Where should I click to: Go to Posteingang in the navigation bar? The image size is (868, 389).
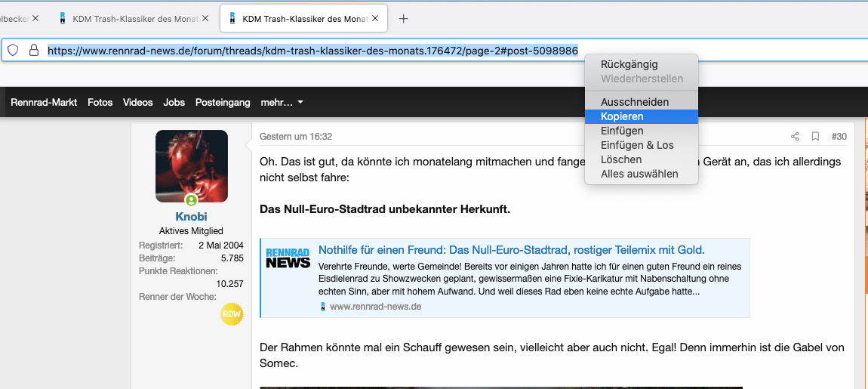point(223,102)
